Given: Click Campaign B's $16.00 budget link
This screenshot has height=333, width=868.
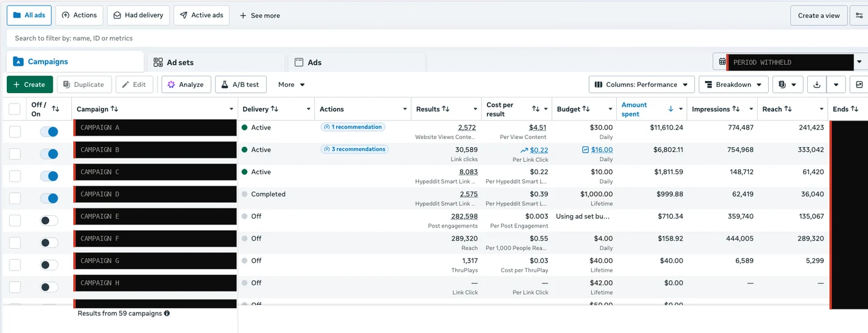Looking at the screenshot, I should tap(602, 149).
